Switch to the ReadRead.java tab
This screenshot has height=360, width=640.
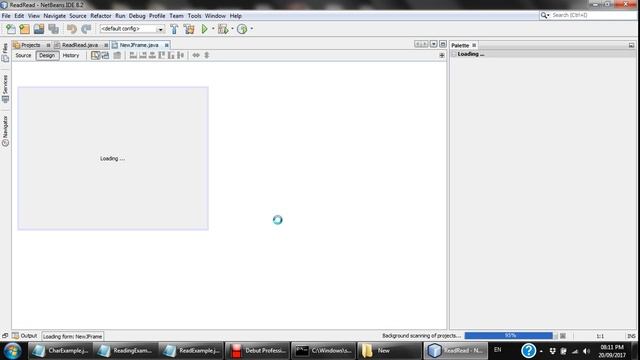pyautogui.click(x=80, y=45)
